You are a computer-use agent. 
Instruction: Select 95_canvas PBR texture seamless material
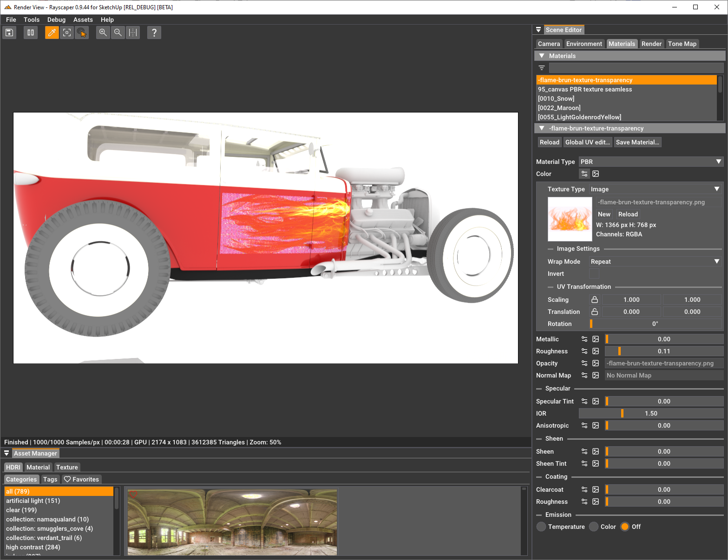click(x=626, y=89)
